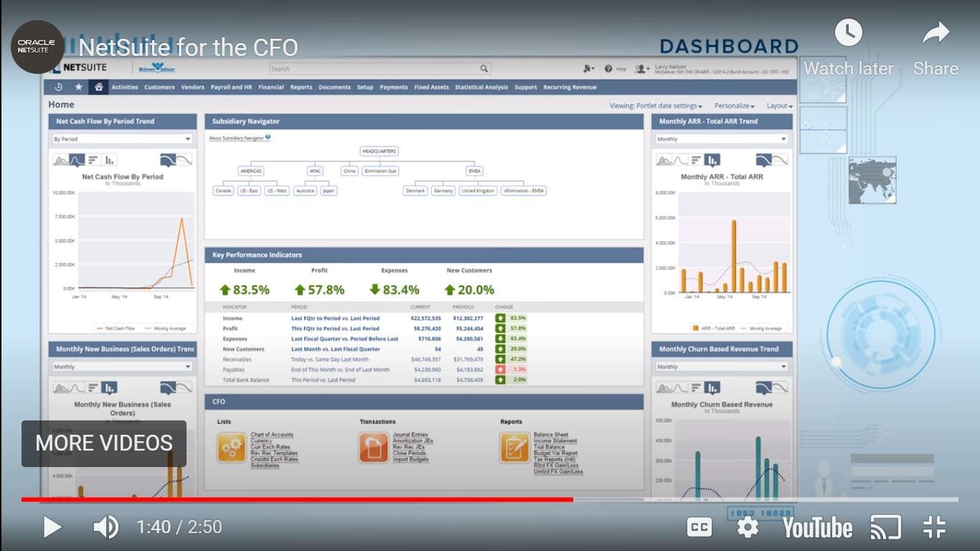Viewport: 980px width, 551px height.
Task: Select horizontal bar chart in Net Cash Flow portlet
Action: pos(93,160)
